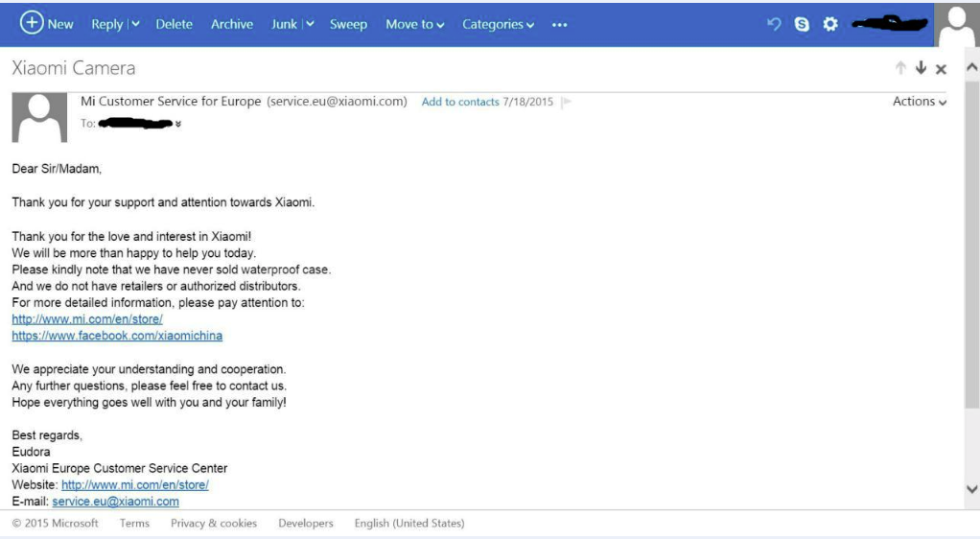This screenshot has height=539, width=980.
Task: Click the vertical scrollbar thumb
Action: pyautogui.click(x=972, y=244)
